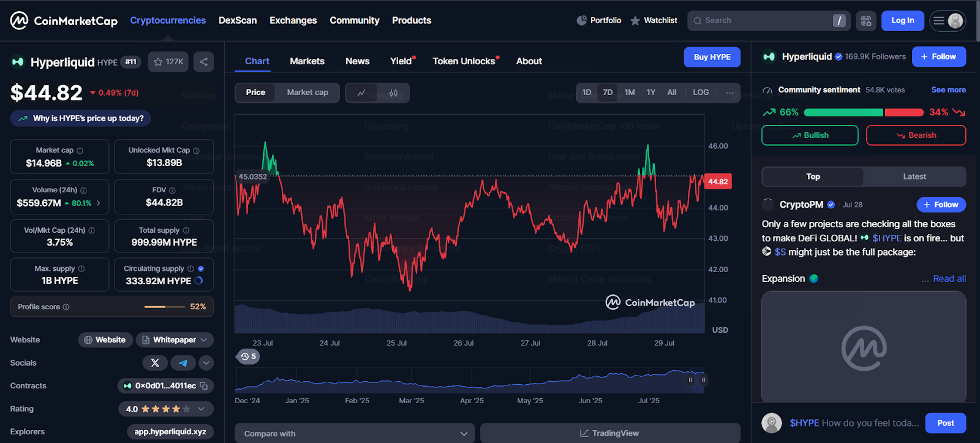Expand Volume (24h) details chevron

click(99, 203)
